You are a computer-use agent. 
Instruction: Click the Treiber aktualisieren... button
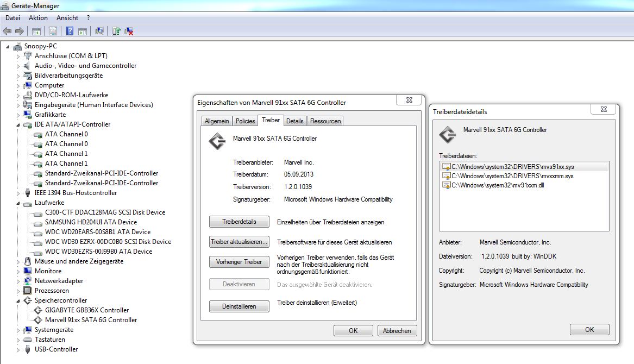tap(239, 242)
